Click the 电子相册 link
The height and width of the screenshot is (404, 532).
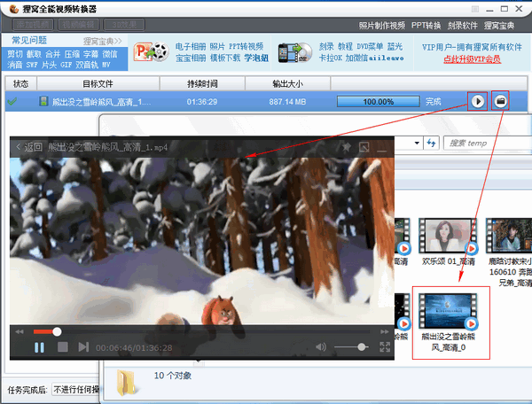click(x=191, y=46)
